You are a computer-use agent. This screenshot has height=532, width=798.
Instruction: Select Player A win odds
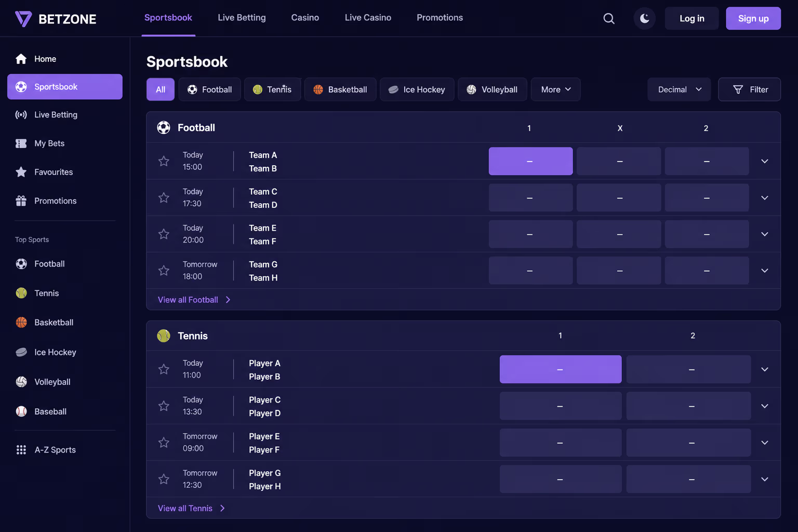tap(561, 369)
